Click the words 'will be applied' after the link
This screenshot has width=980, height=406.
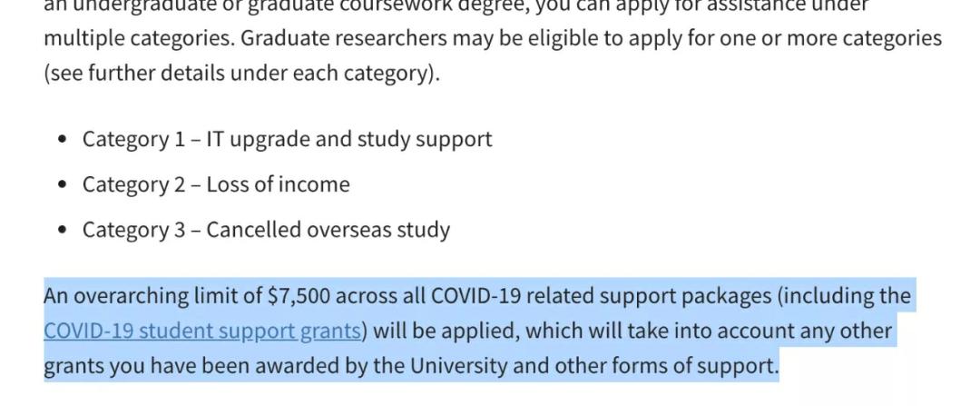tap(442, 331)
